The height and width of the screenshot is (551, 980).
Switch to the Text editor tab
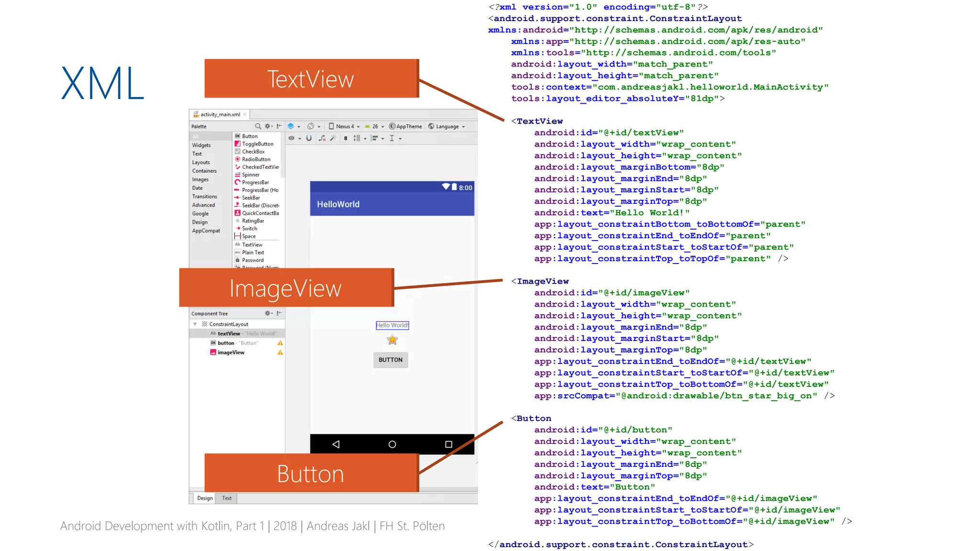click(226, 498)
